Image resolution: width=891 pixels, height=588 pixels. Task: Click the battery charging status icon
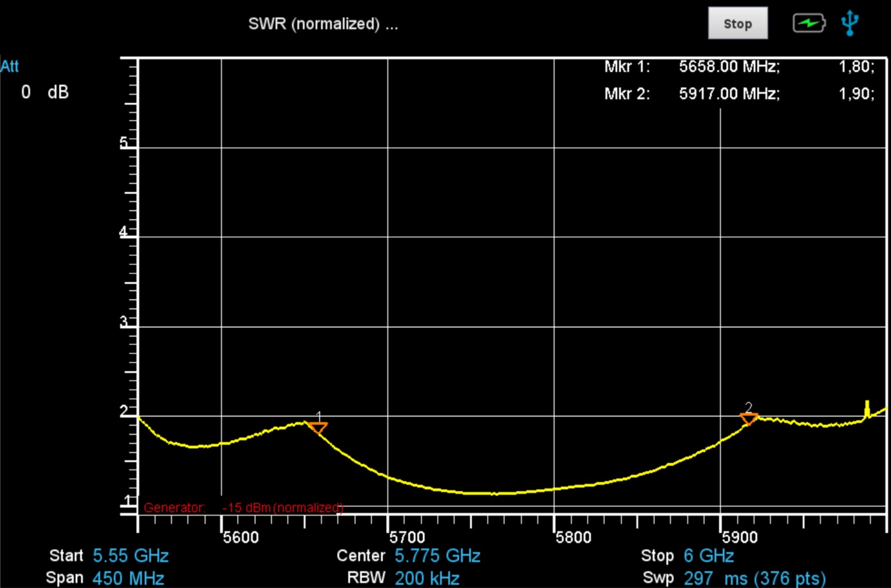coord(809,24)
